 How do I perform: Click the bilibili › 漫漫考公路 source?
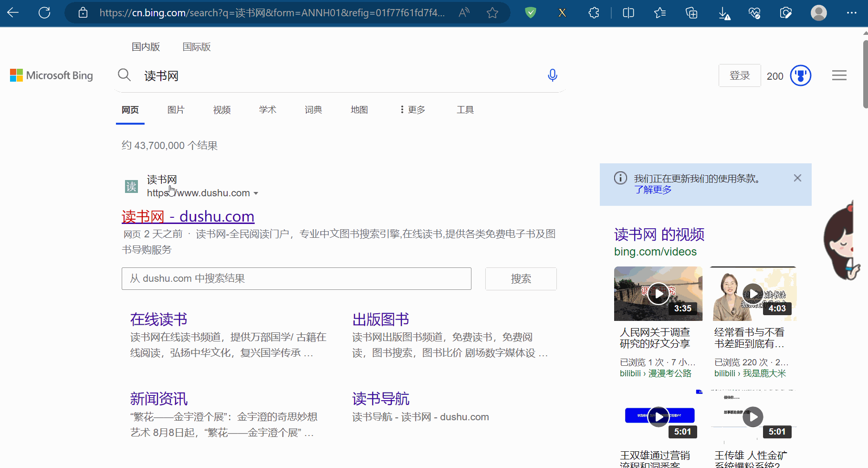click(x=655, y=373)
